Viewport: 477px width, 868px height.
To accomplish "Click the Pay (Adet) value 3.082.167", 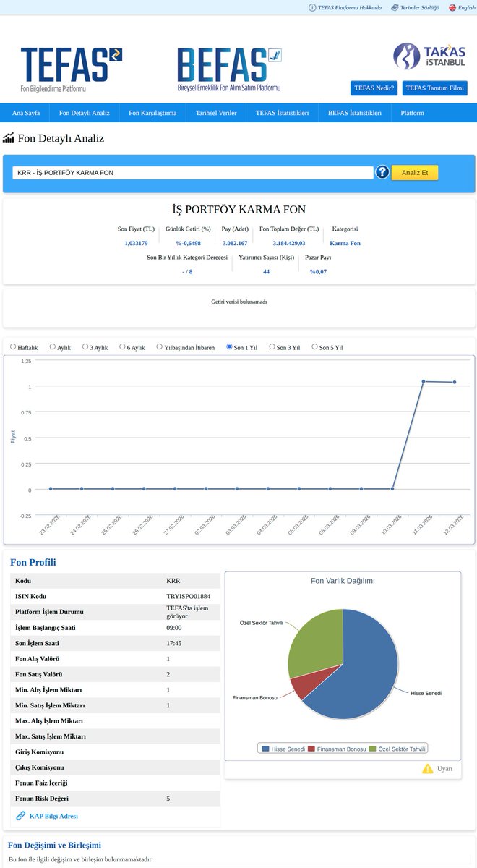I will click(x=235, y=243).
